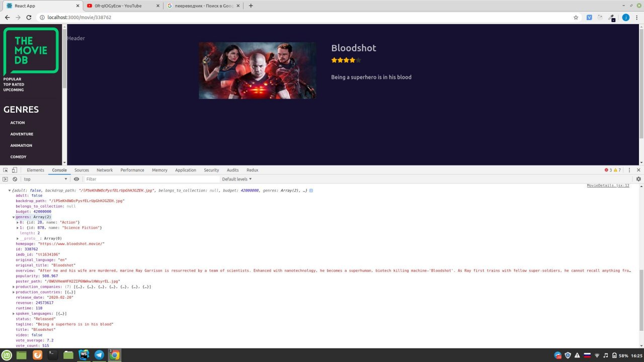Viewport: 644px width, 362px height.
Task: Open the Linux Mint start menu
Action: point(7,355)
